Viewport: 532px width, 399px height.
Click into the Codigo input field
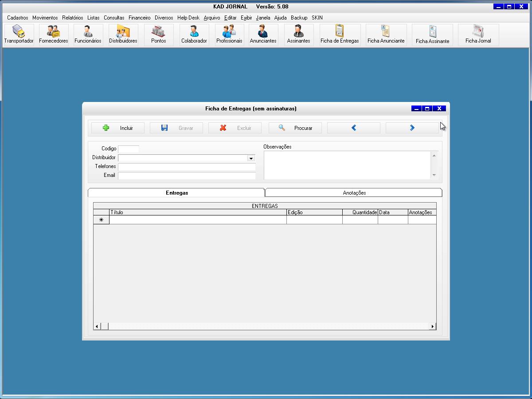pyautogui.click(x=129, y=149)
